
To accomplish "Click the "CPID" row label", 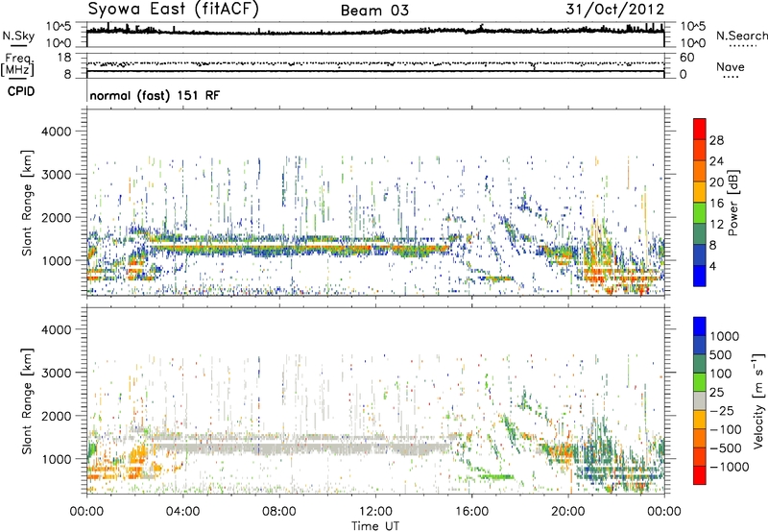I will (x=21, y=91).
